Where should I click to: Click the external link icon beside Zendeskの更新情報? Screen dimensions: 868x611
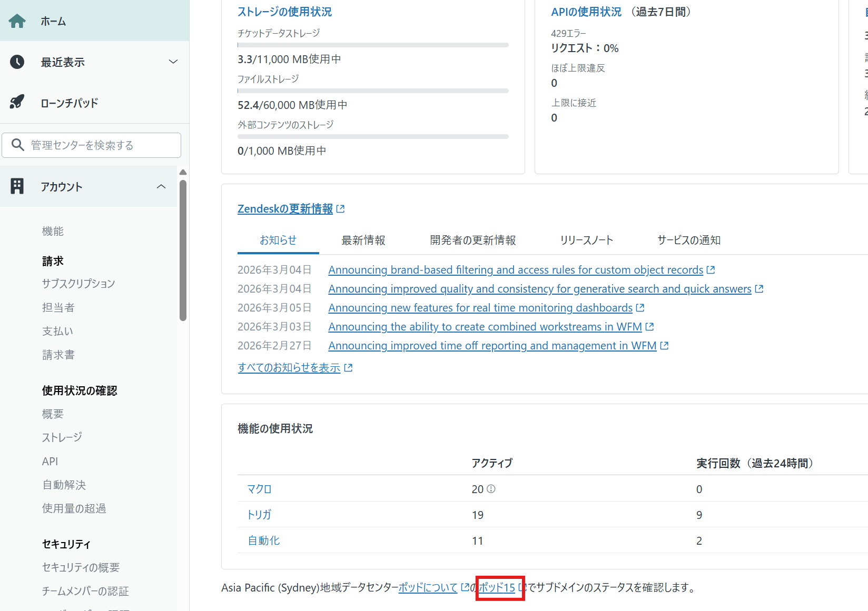(340, 209)
